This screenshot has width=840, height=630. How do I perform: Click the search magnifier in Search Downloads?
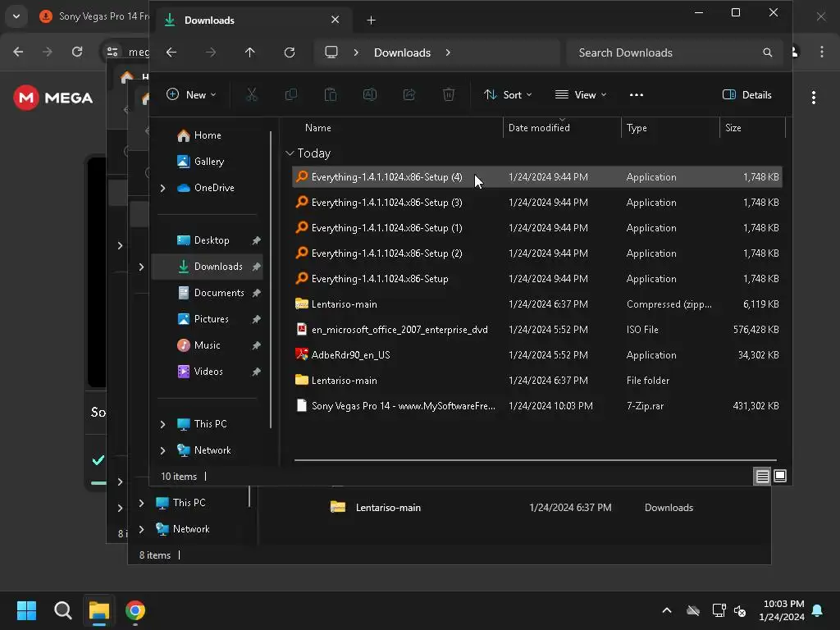[x=767, y=52]
